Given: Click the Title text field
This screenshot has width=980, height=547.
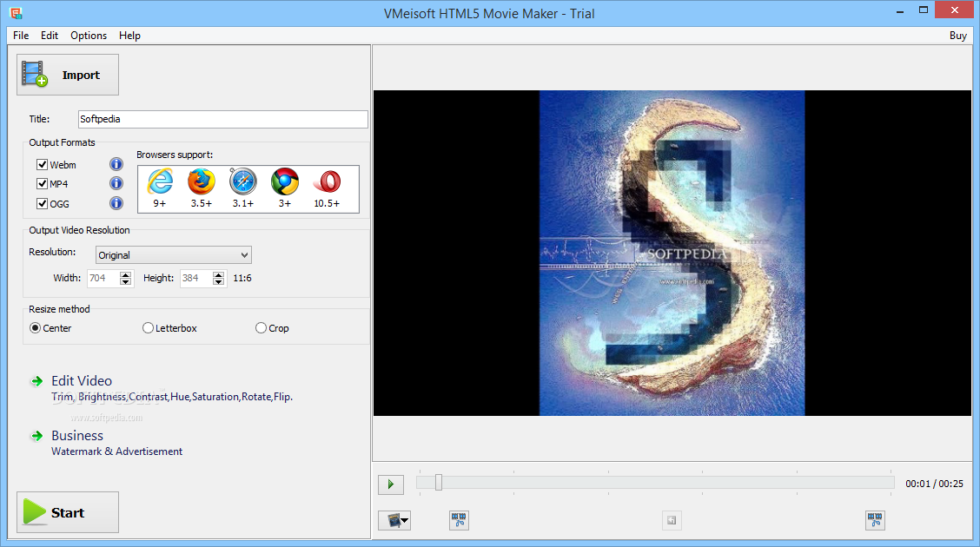Looking at the screenshot, I should point(223,119).
